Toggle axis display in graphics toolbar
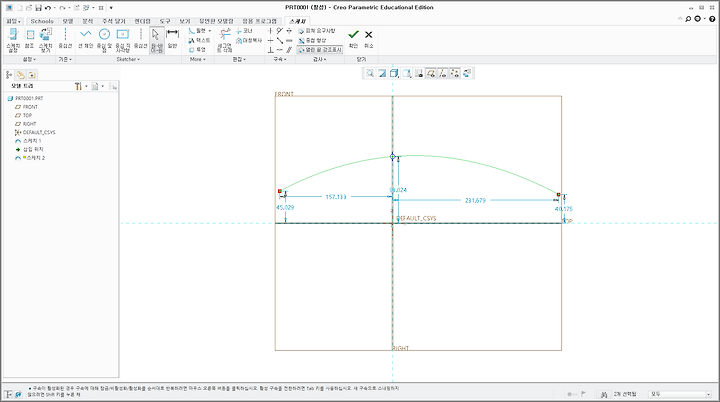This screenshot has width=720, height=402. click(x=443, y=74)
